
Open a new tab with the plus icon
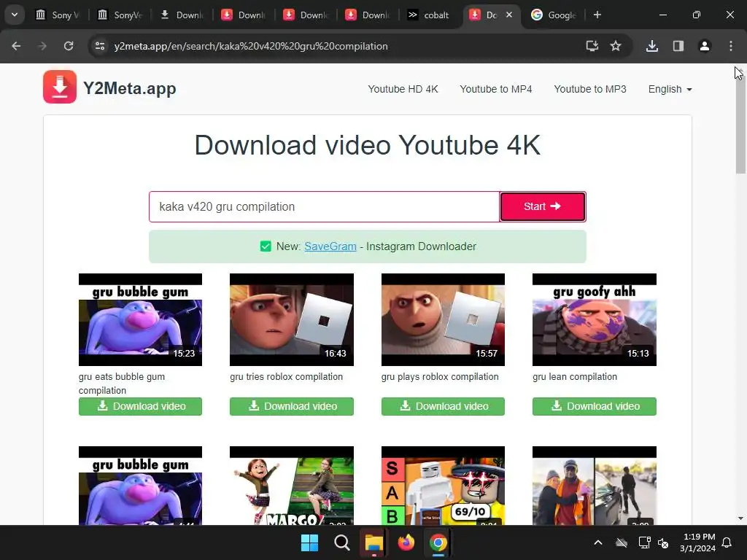point(597,15)
